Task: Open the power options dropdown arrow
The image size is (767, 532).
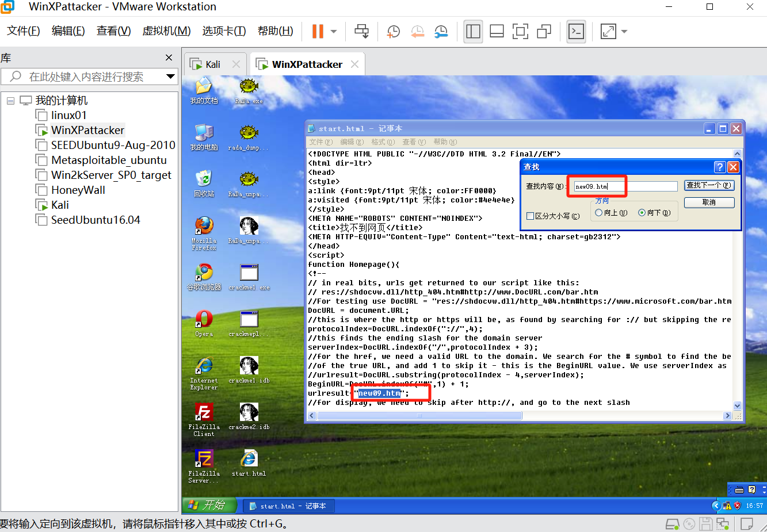Action: (334, 32)
